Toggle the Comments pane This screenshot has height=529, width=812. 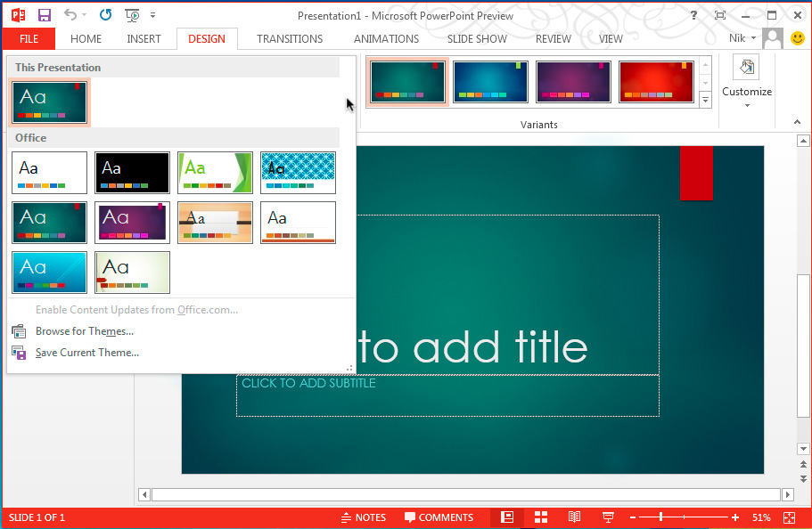click(439, 517)
